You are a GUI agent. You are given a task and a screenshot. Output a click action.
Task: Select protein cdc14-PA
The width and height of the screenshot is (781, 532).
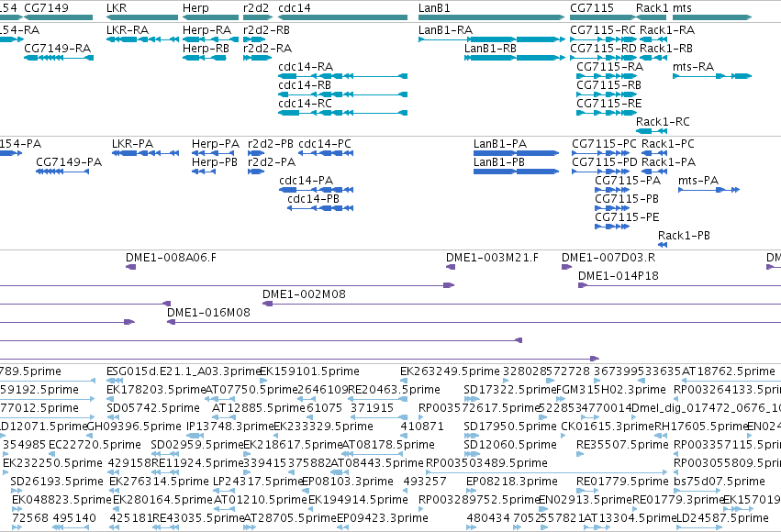coord(317,190)
